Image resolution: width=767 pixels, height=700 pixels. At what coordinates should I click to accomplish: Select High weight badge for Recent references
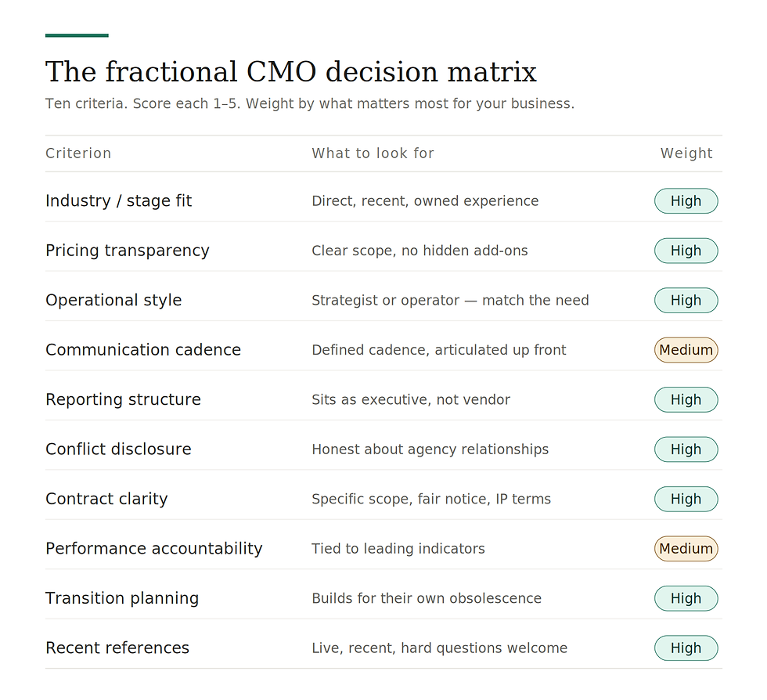(x=686, y=648)
